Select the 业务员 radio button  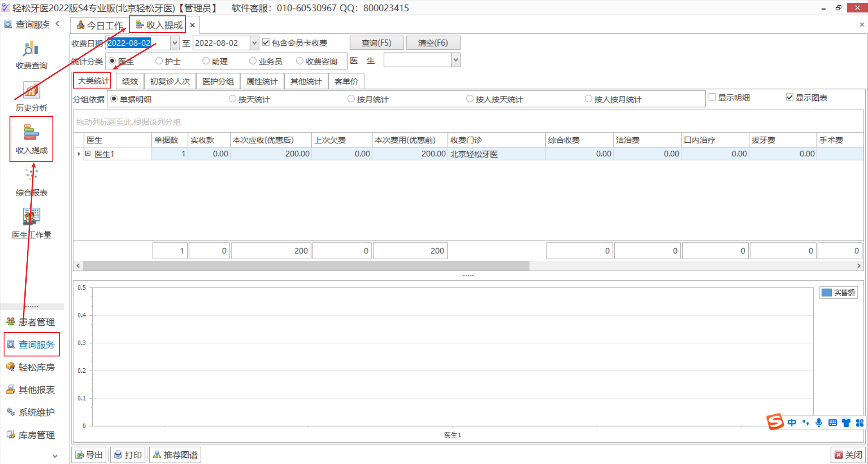click(x=253, y=61)
